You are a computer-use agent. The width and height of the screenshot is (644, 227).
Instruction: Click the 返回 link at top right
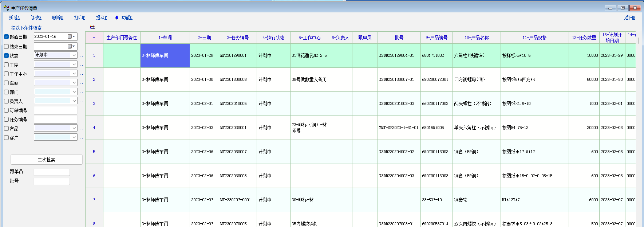point(629,17)
